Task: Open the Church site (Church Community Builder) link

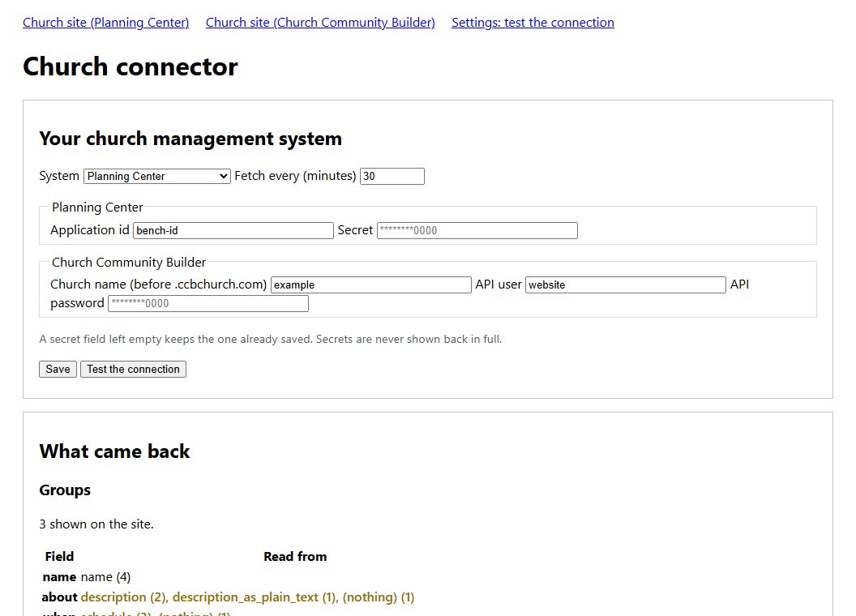Action: click(320, 23)
